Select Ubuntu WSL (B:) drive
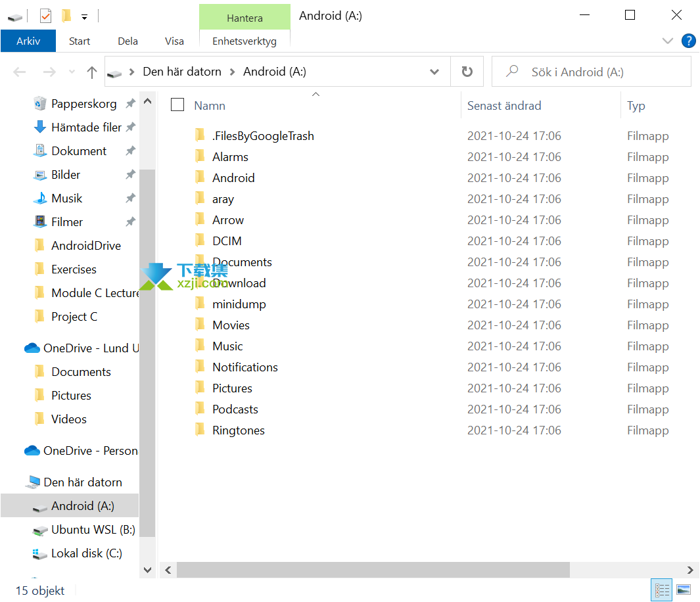Viewport: 700px width, 602px height. pyautogui.click(x=93, y=530)
